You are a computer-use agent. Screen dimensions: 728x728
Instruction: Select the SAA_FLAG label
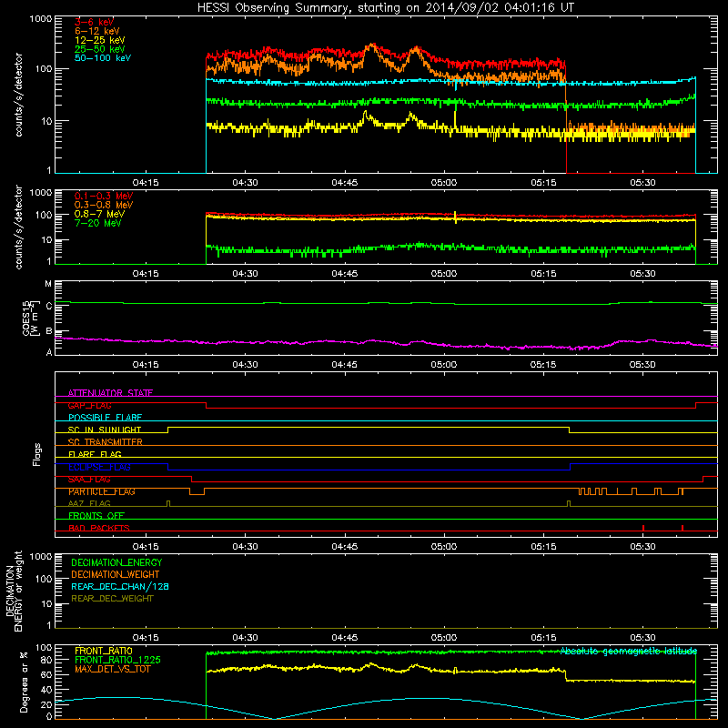[x=89, y=480]
